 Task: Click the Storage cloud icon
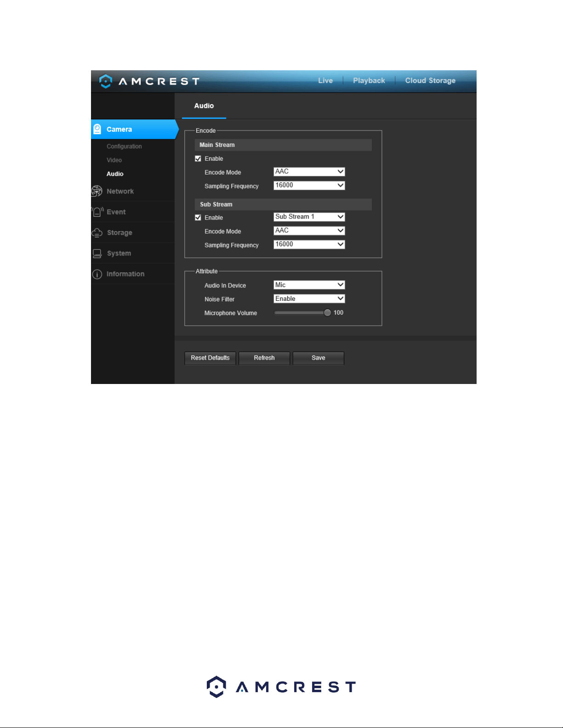point(97,233)
